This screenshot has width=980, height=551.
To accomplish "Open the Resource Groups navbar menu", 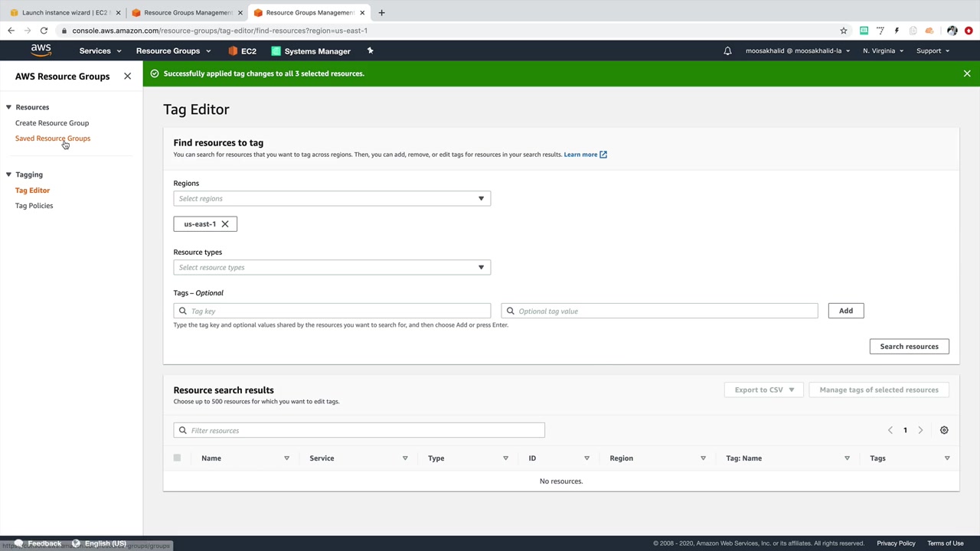I will pyautogui.click(x=173, y=51).
